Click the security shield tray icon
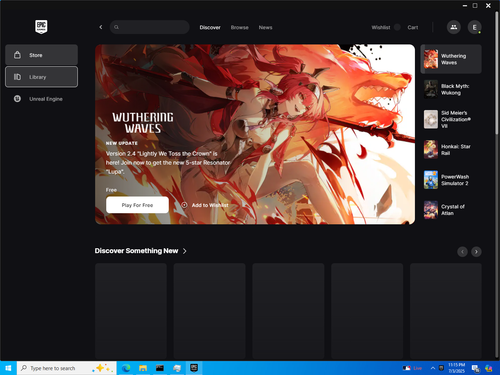This screenshot has height=375, width=500. click(x=441, y=368)
